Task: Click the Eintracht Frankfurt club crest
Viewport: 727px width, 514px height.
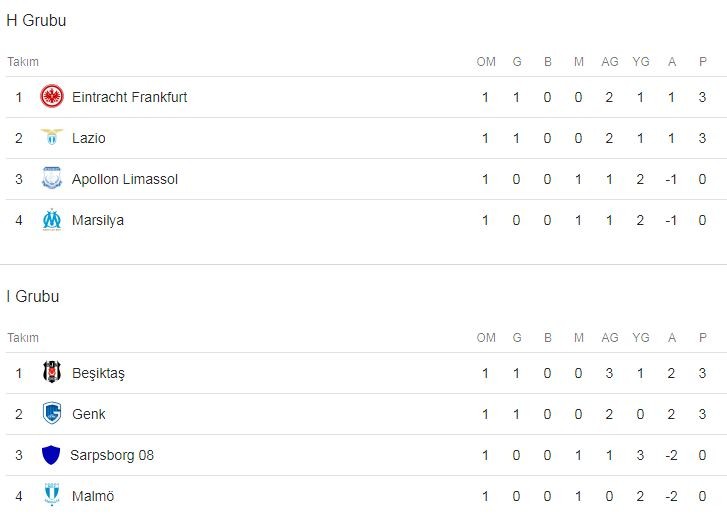Action: tap(52, 97)
